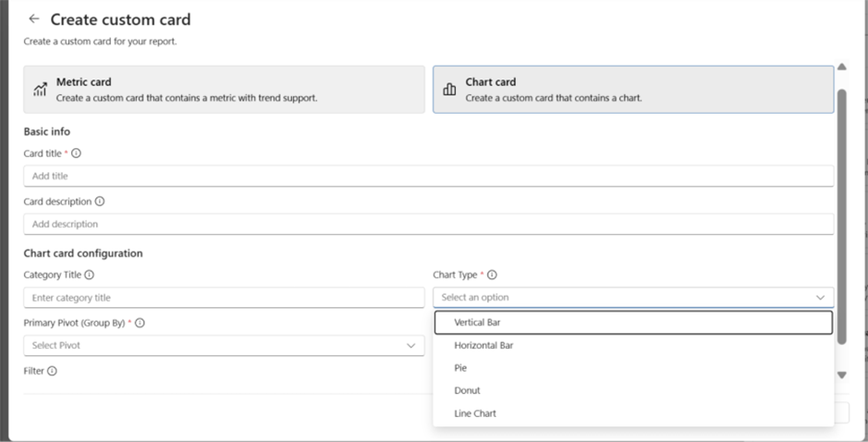Click the Metric card trend icon
The image size is (868, 442).
point(40,90)
